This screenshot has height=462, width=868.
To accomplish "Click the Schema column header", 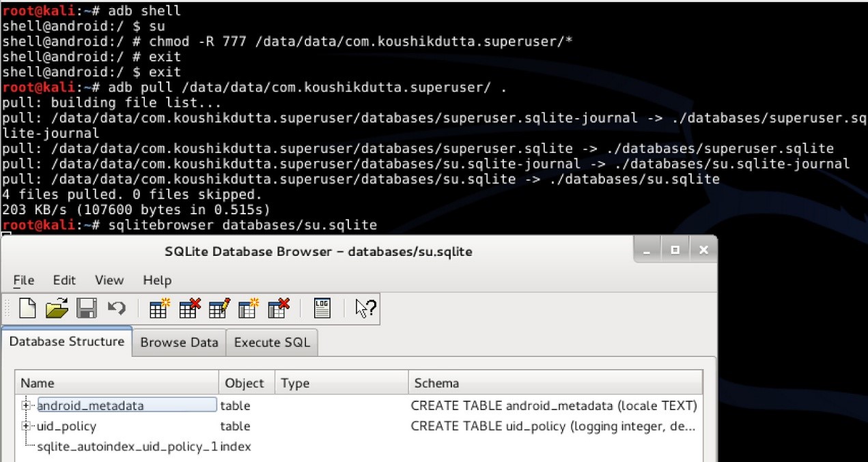I will click(555, 383).
